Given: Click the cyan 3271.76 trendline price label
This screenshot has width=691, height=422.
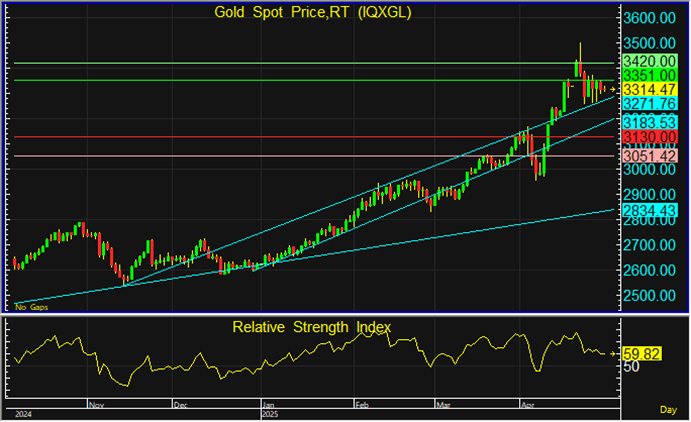Looking at the screenshot, I should (649, 104).
